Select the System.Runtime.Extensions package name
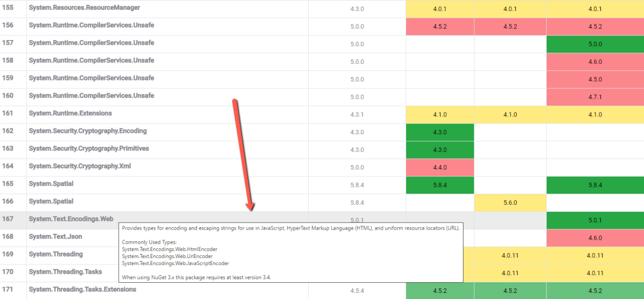The width and height of the screenshot is (644, 299). 70,114
